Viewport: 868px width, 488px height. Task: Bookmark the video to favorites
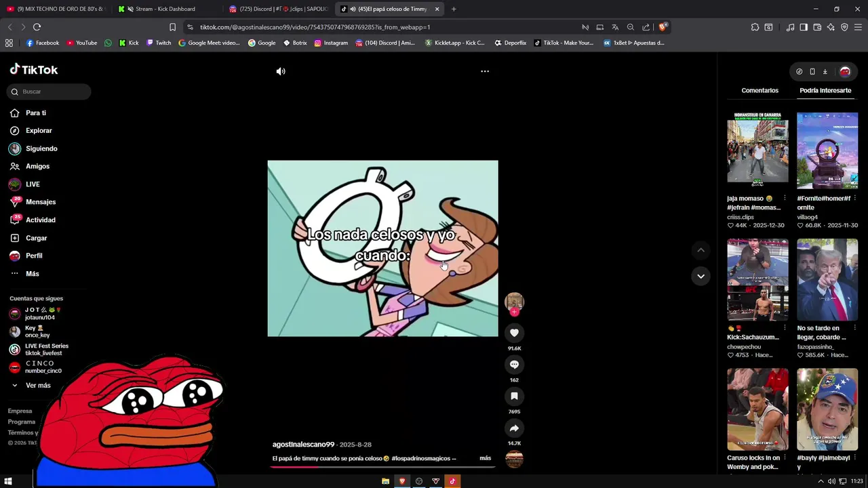tap(514, 396)
